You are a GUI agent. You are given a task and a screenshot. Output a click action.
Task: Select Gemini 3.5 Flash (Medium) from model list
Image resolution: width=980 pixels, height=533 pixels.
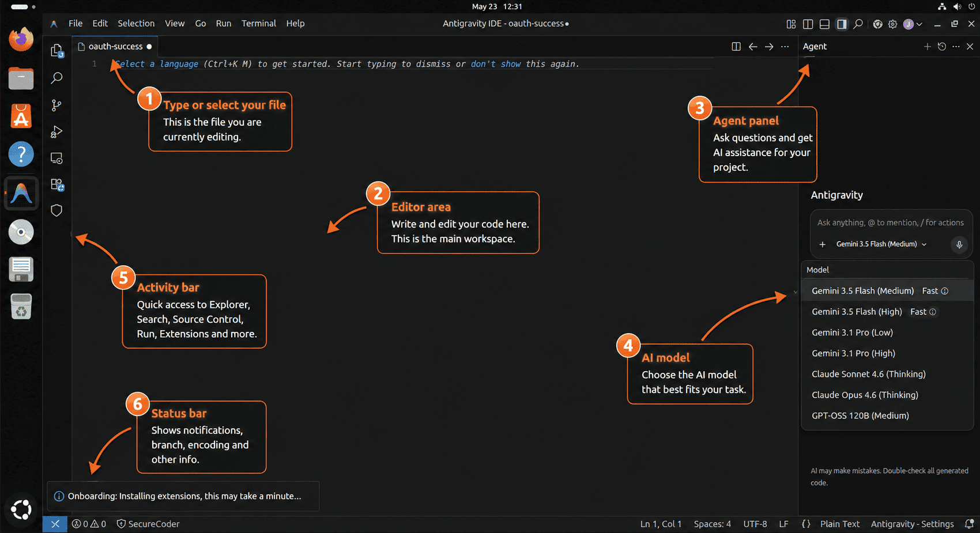pyautogui.click(x=887, y=291)
